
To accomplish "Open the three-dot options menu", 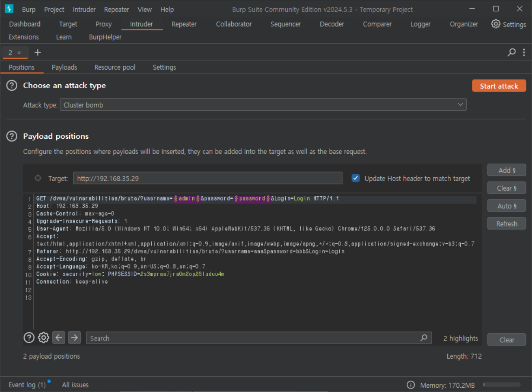I will 524,52.
